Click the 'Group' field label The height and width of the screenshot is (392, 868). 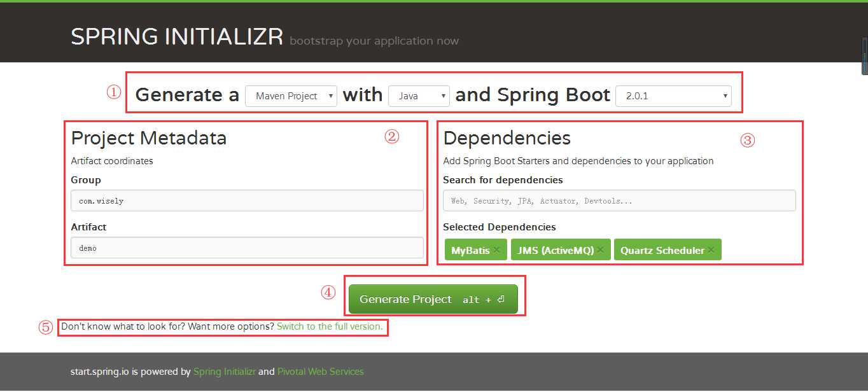click(x=86, y=180)
